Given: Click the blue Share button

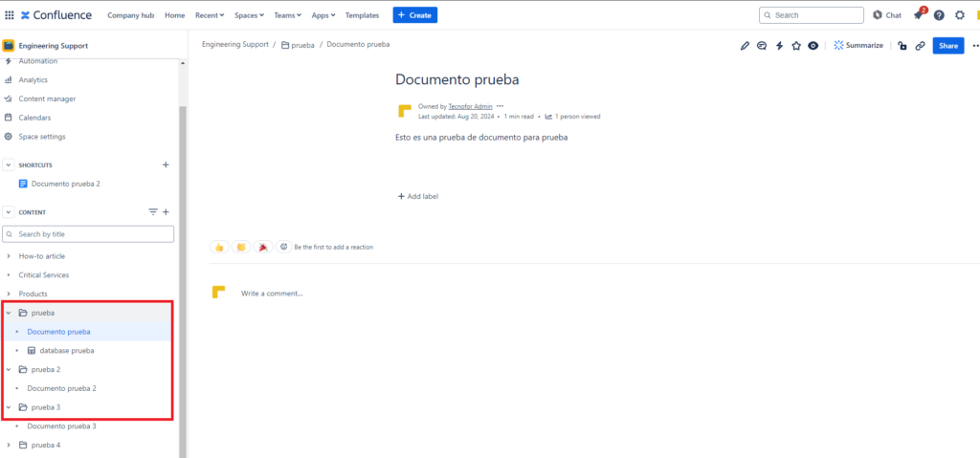Looking at the screenshot, I should 947,45.
